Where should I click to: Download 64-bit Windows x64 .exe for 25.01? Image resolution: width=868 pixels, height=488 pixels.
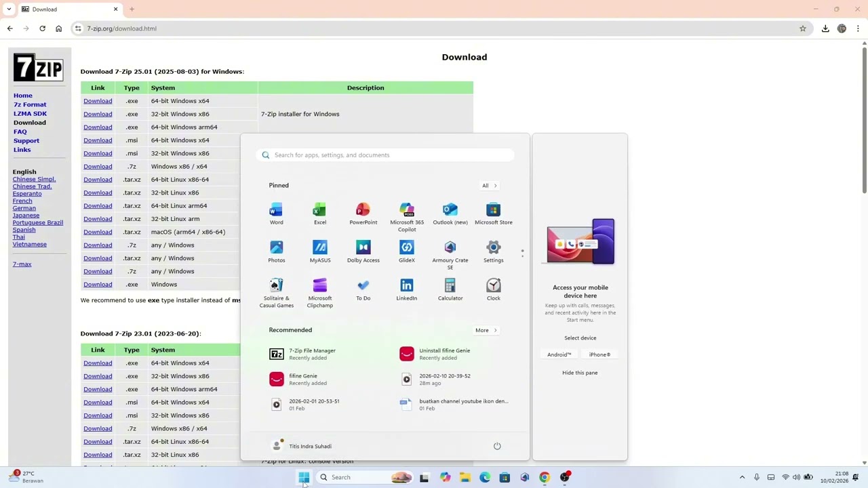pos(98,101)
